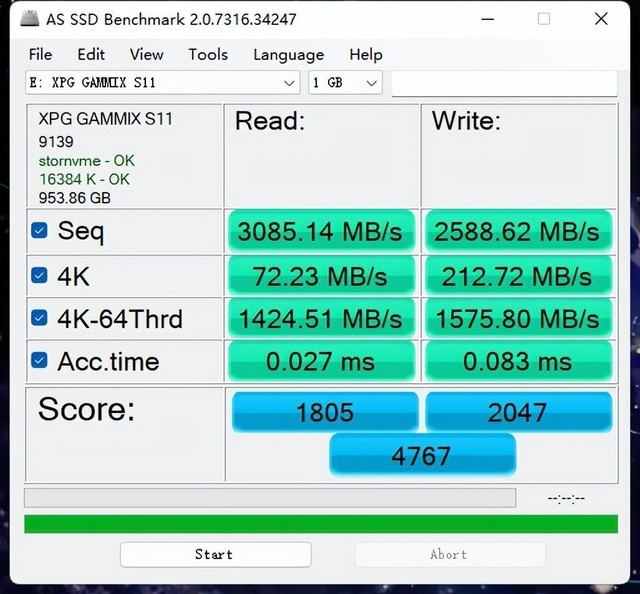Expand the 1 GB test size dropdown
The width and height of the screenshot is (640, 594).
click(345, 83)
